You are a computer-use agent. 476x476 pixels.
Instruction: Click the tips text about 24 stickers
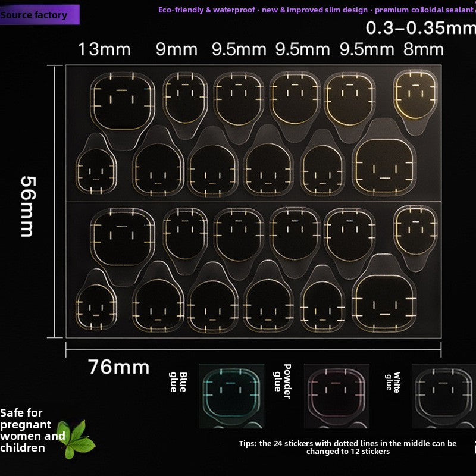347,447
